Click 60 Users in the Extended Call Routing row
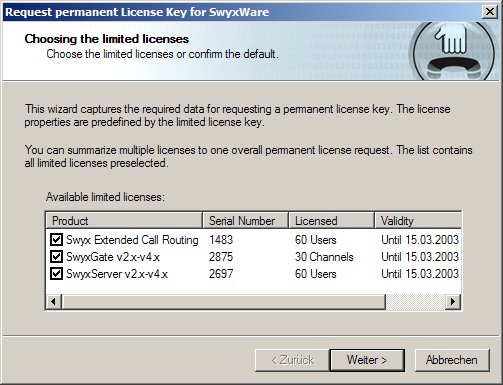This screenshot has width=503, height=385. 315,240
